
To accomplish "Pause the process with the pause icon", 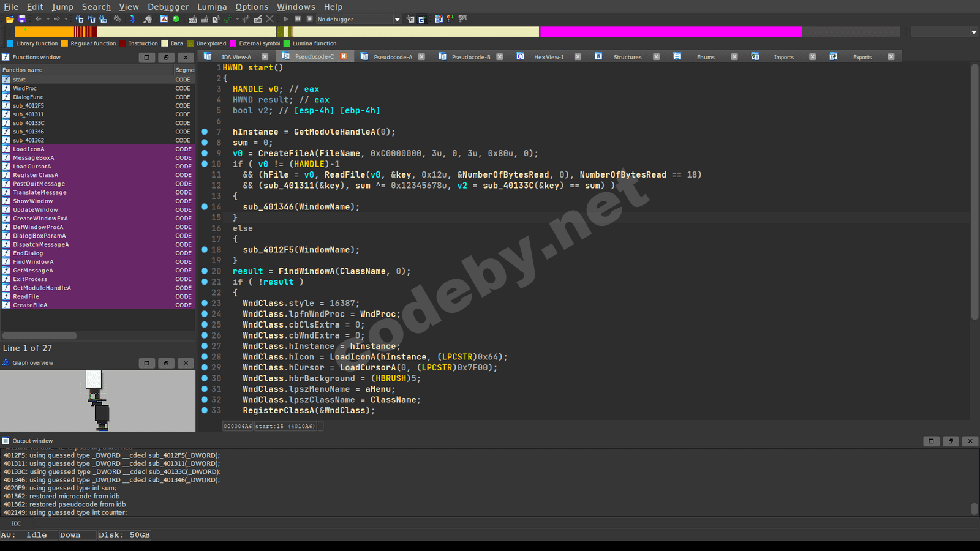I will click(298, 19).
